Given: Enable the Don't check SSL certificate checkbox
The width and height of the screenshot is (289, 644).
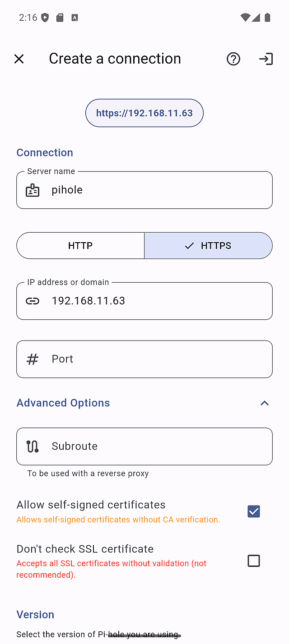Looking at the screenshot, I should 254,561.
